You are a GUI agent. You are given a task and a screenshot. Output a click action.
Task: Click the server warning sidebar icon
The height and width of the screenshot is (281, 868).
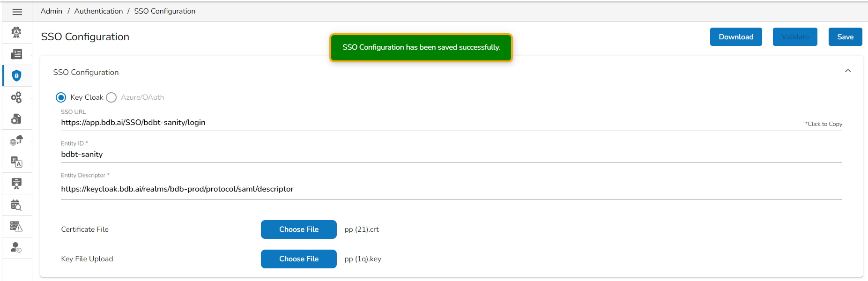(x=16, y=227)
